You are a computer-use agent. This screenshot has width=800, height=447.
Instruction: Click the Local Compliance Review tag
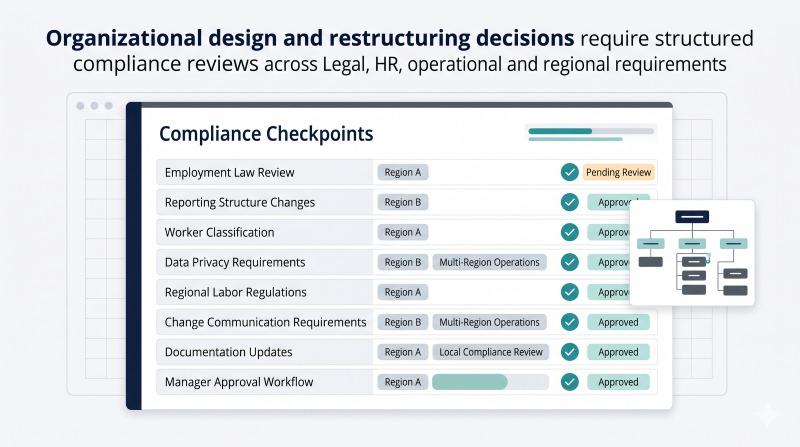point(490,352)
